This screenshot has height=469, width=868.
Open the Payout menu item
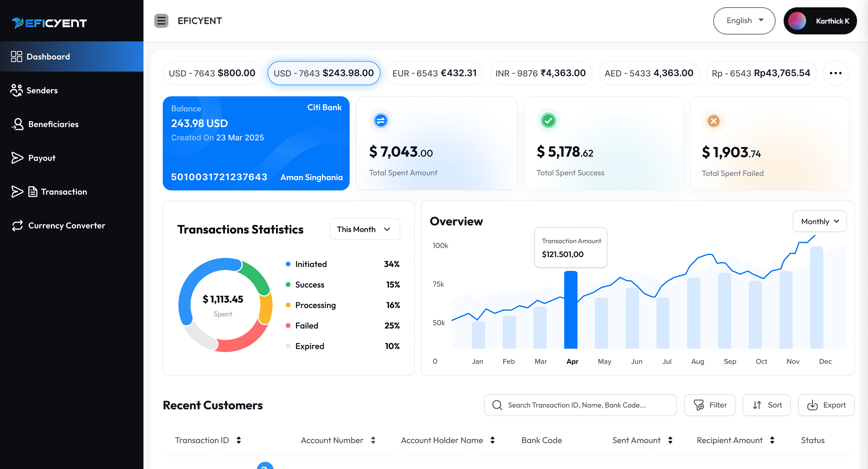42,158
